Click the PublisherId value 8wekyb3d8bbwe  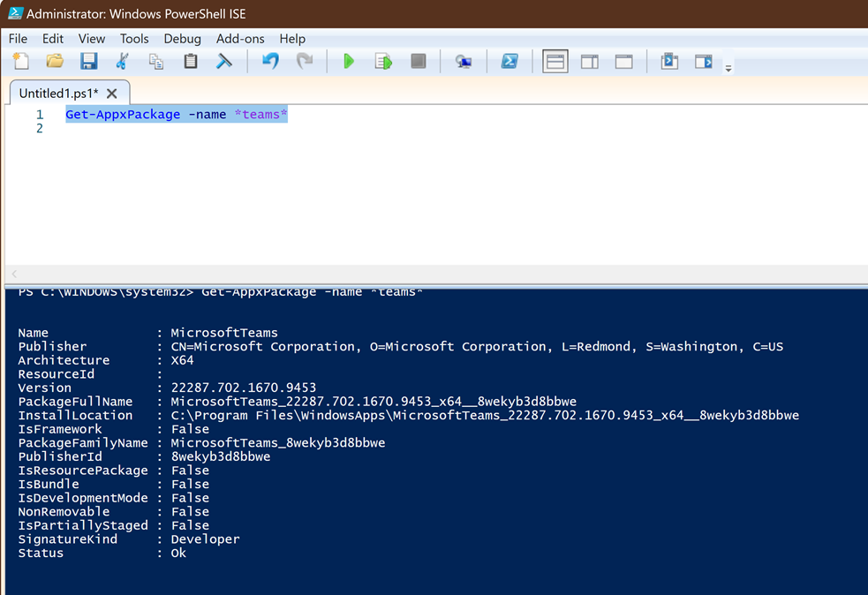(x=221, y=456)
